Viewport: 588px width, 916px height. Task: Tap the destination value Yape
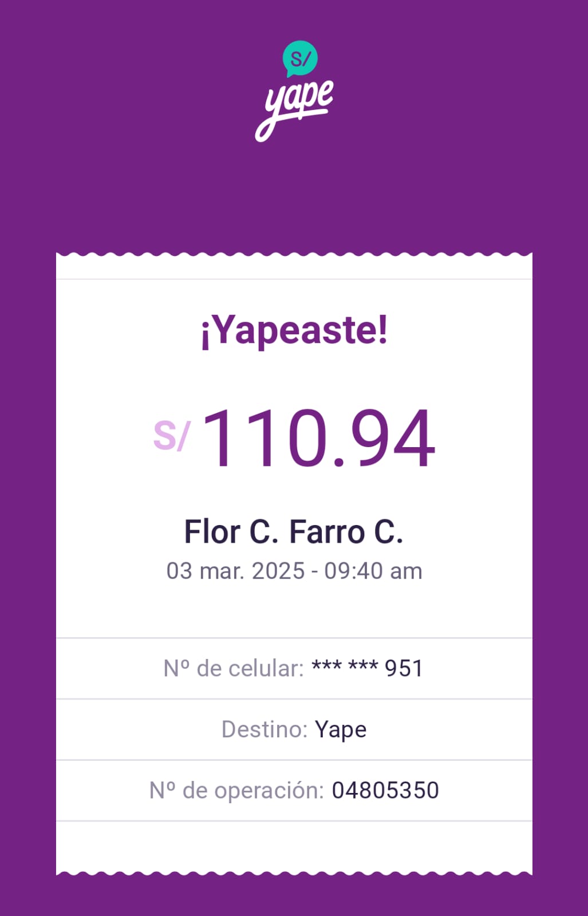click(x=341, y=730)
